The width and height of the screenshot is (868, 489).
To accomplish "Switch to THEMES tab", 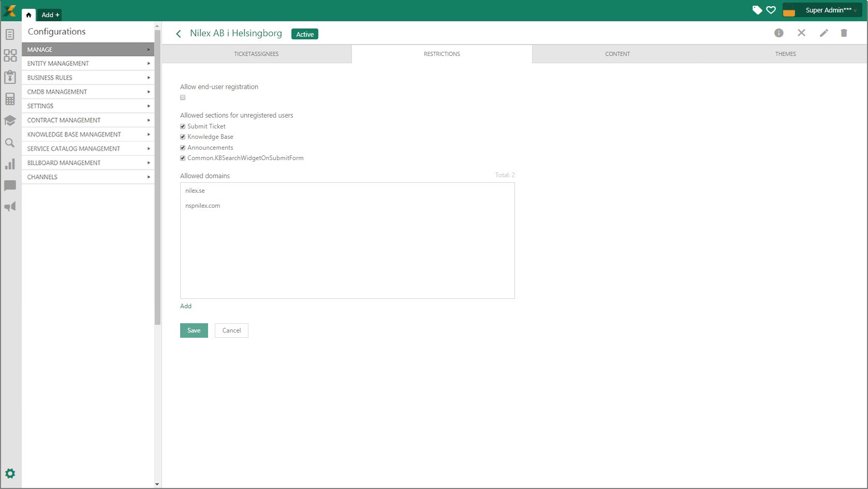I will point(785,54).
